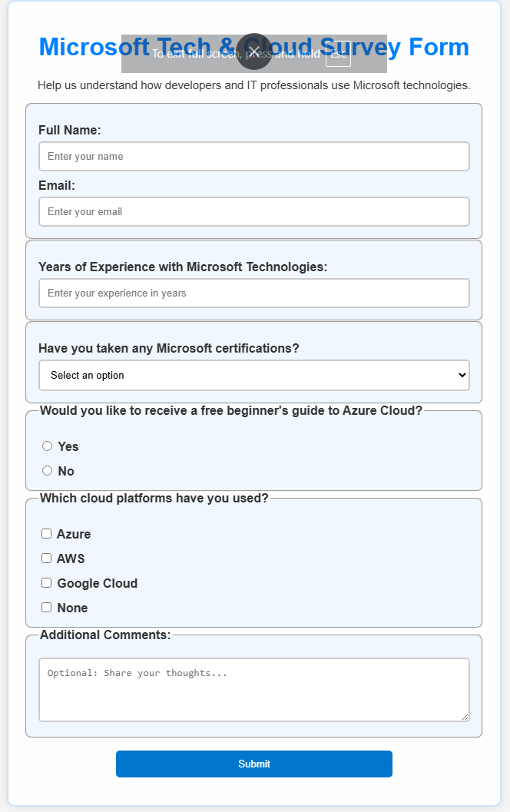Tick the AWS checkbox
Screen dimensions: 510x812
coord(47,558)
